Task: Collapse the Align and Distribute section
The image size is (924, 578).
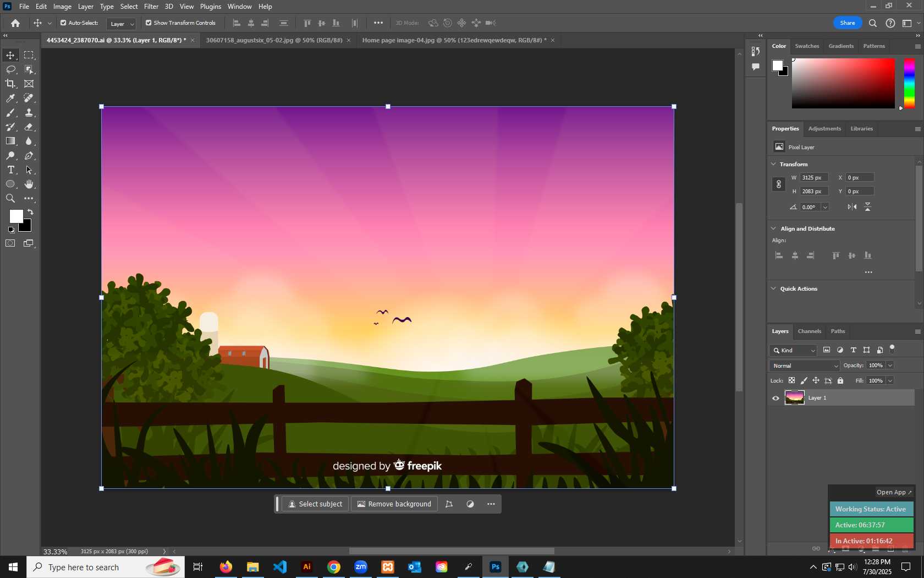Action: tap(773, 228)
